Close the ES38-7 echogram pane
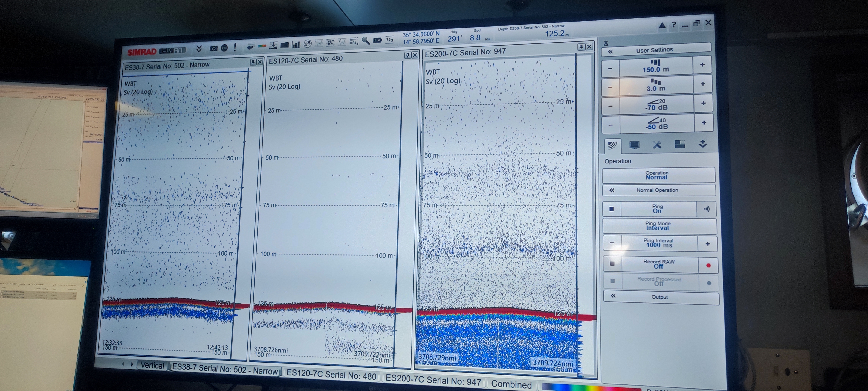 pos(260,62)
